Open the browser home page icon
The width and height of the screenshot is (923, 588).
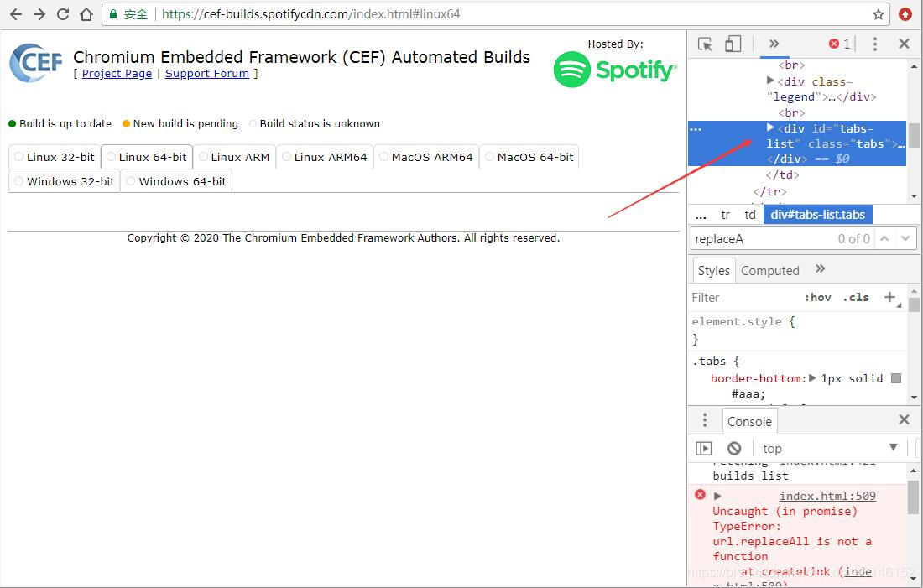(86, 14)
